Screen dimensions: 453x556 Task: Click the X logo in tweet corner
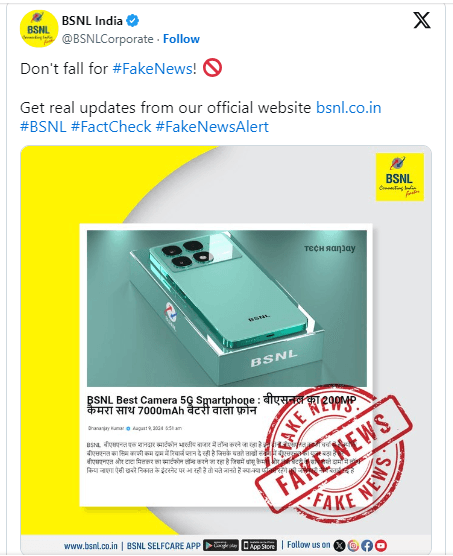422,20
